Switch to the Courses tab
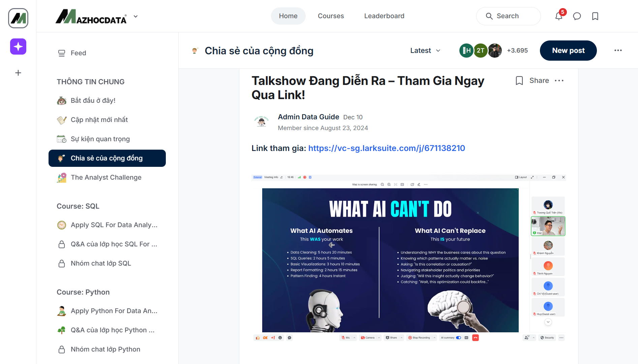The height and width of the screenshot is (364, 638). point(331,16)
